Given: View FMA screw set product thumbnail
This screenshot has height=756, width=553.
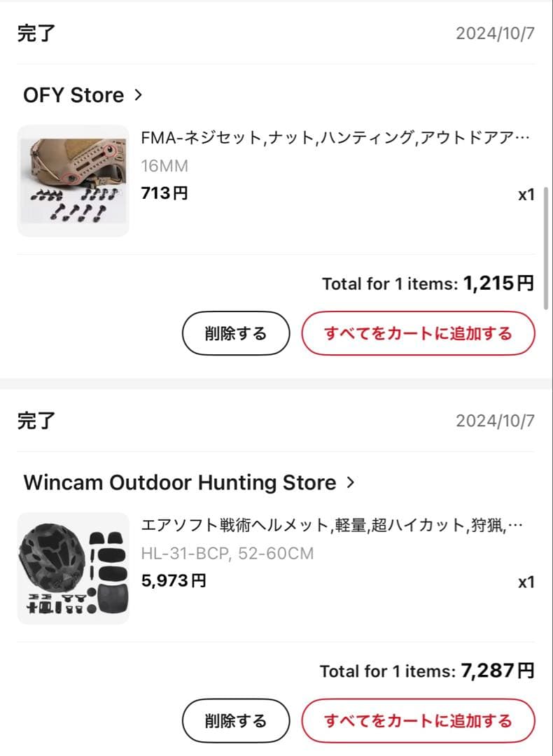Looking at the screenshot, I should (x=73, y=181).
